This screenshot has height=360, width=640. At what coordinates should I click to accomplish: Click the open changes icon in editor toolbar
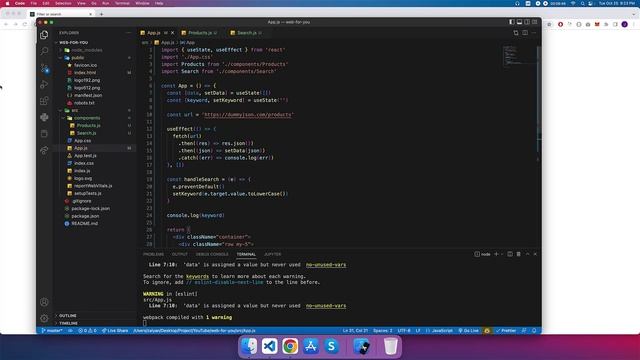point(516,33)
